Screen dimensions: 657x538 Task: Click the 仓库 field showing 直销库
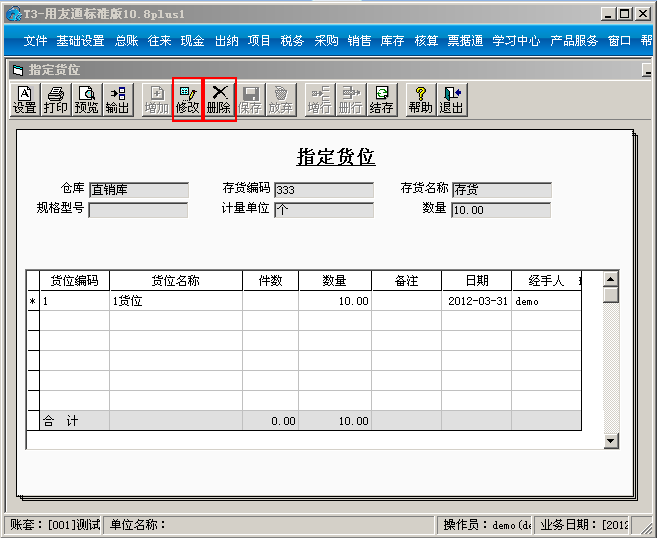click(139, 190)
